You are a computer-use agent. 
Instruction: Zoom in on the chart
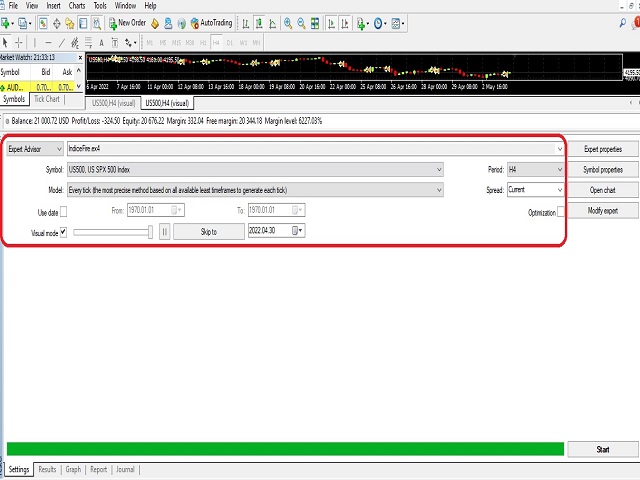pyautogui.click(x=288, y=24)
